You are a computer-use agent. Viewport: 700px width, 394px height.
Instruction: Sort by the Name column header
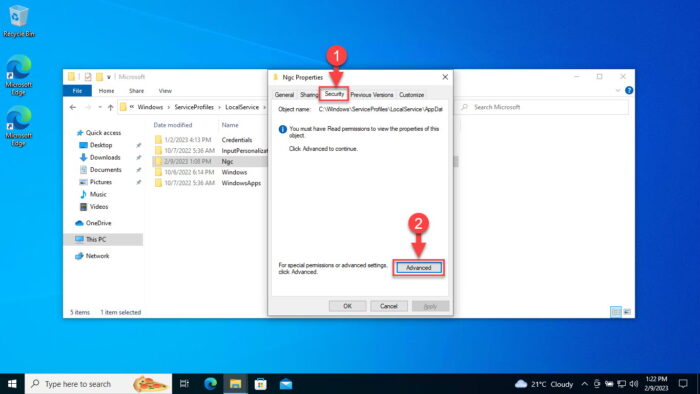tap(230, 125)
